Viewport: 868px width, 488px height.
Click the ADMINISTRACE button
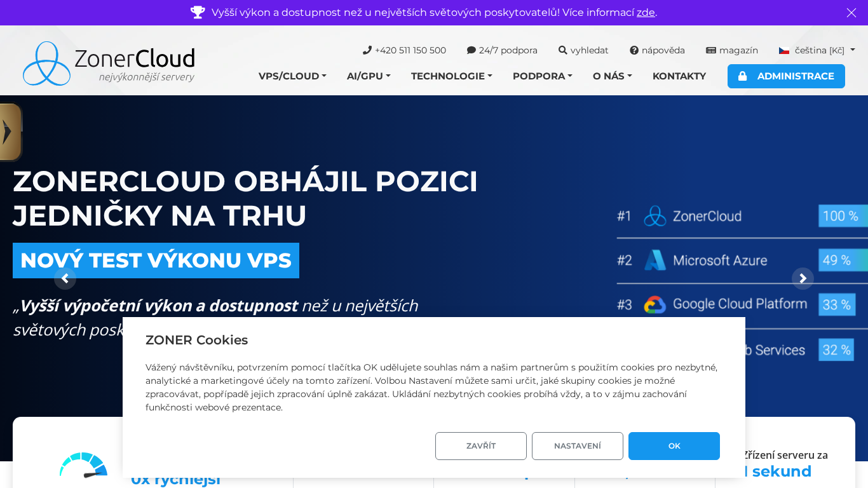click(x=786, y=76)
